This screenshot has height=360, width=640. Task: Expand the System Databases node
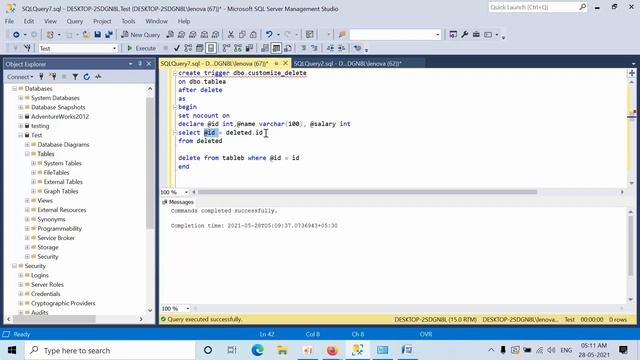[20, 98]
